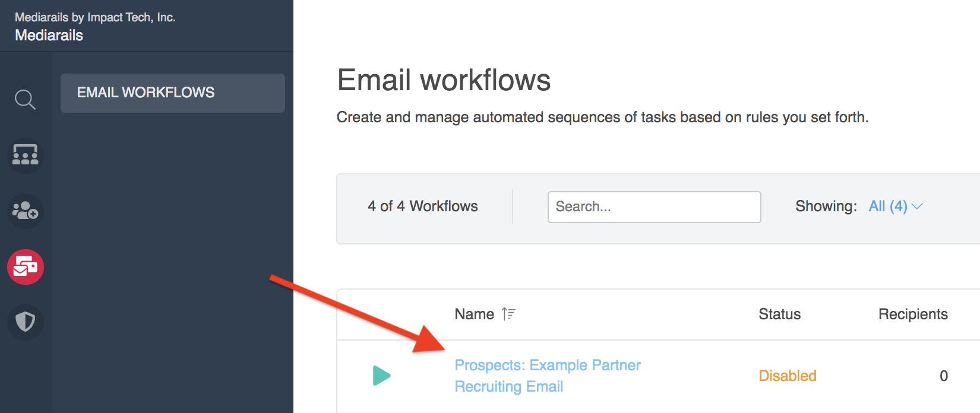Image resolution: width=980 pixels, height=413 pixels.
Task: Focus the Search... workflows field
Action: click(x=653, y=206)
